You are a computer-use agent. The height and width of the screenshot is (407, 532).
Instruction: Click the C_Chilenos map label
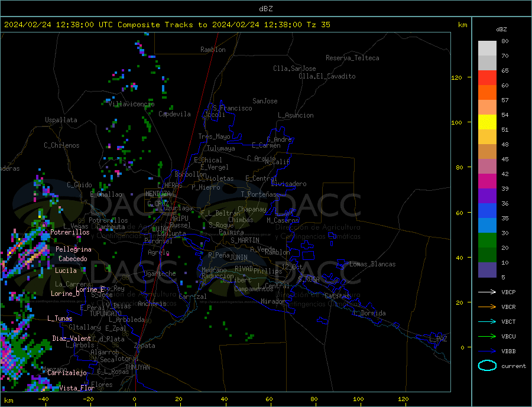pos(61,145)
